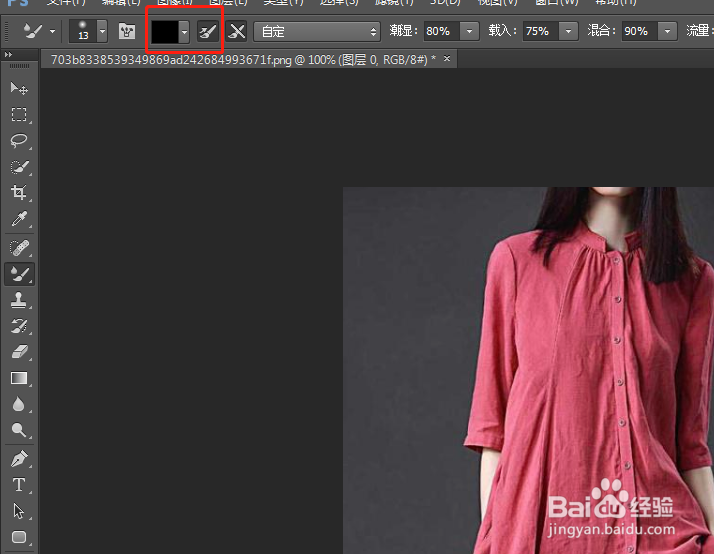Select the Eyedropper tool

(19, 219)
